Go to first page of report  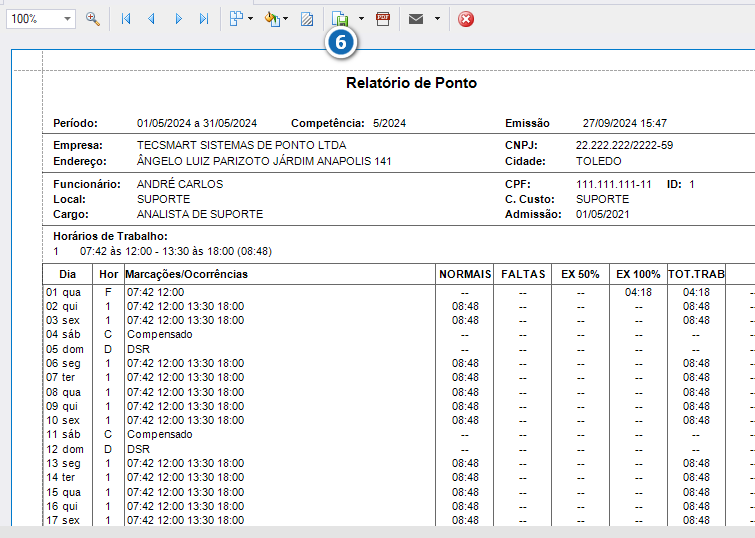coord(126,19)
